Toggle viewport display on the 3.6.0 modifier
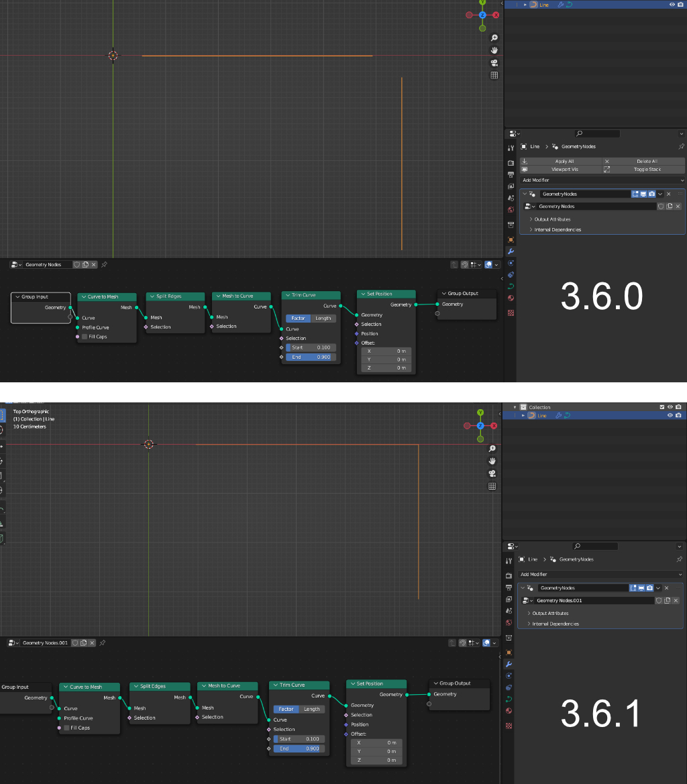The height and width of the screenshot is (784, 687). coord(643,194)
